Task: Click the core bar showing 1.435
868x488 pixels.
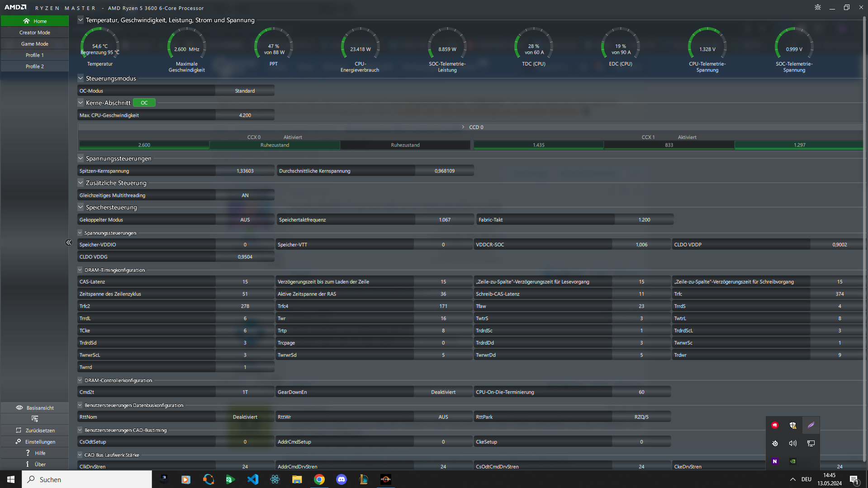Action: click(x=539, y=145)
